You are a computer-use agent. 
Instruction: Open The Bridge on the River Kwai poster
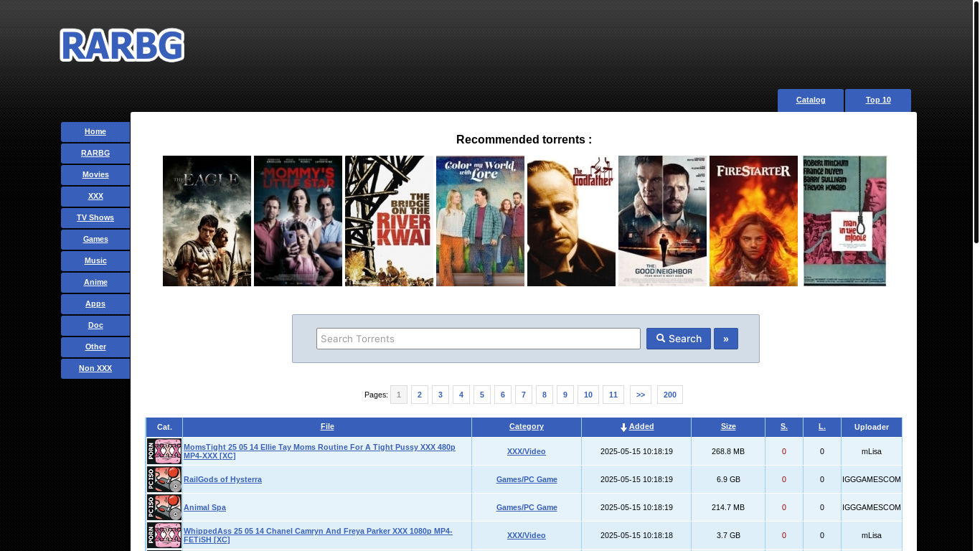pos(389,221)
